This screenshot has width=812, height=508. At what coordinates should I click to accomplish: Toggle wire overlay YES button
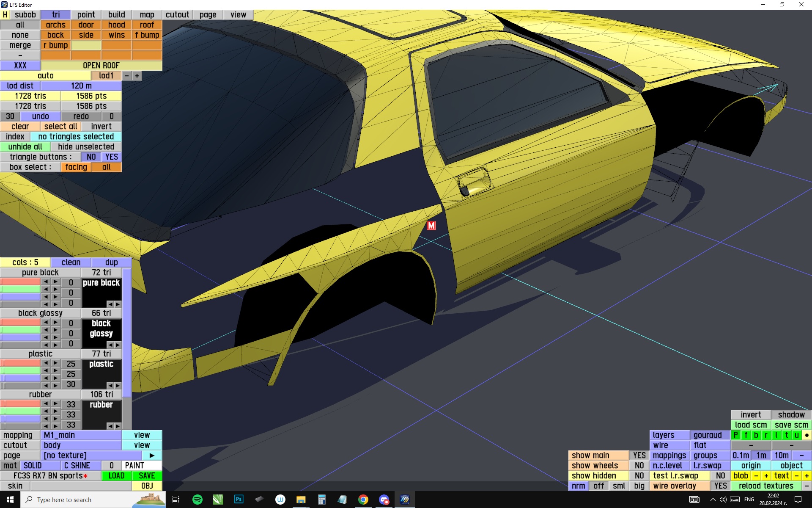tap(720, 486)
